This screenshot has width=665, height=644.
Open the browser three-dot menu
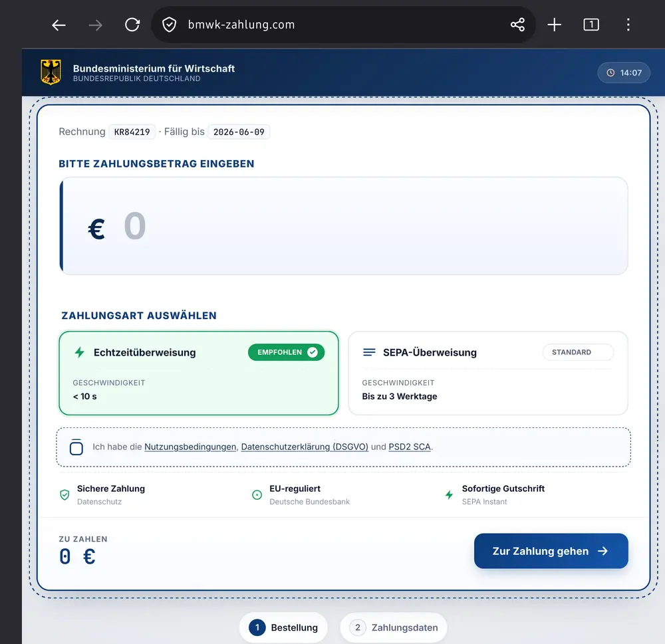click(628, 25)
